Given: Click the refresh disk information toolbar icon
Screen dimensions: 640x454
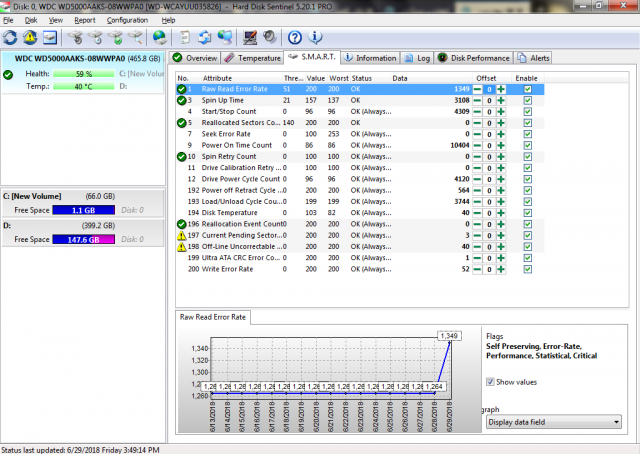Looking at the screenshot, I should [12, 37].
